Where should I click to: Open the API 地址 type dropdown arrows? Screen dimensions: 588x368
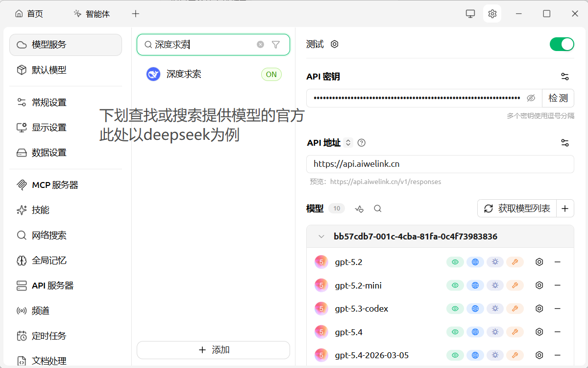pos(348,143)
